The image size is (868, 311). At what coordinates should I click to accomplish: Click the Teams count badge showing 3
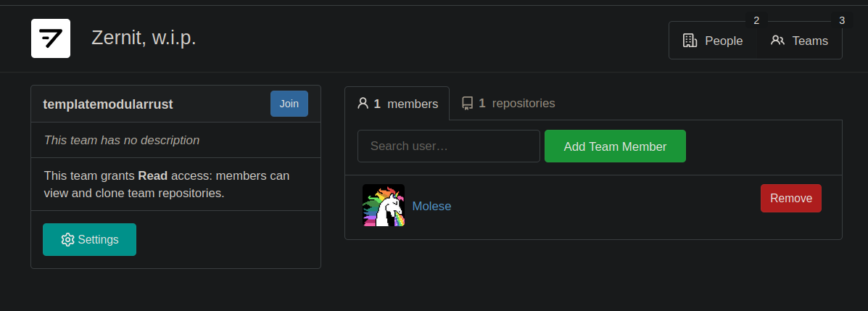coord(841,20)
